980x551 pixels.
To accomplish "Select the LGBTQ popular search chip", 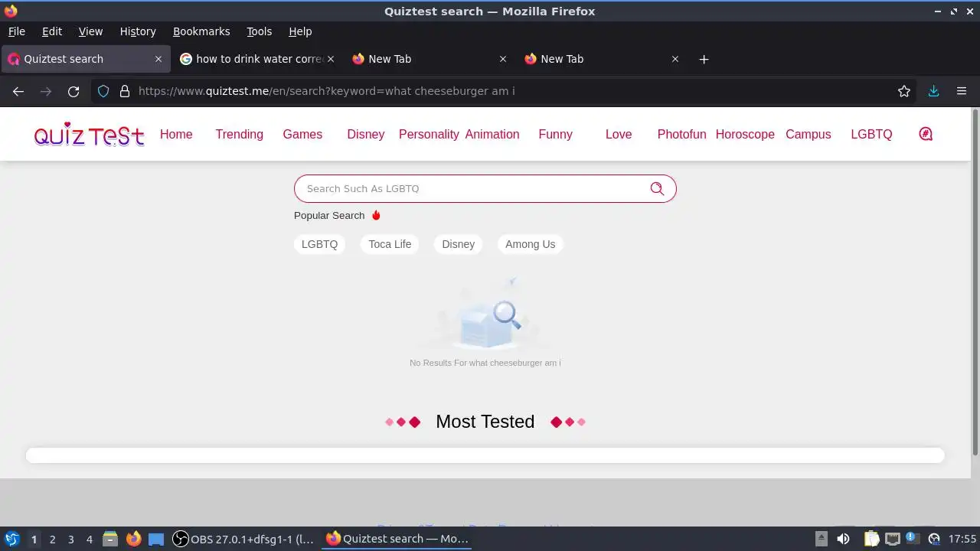I will (x=319, y=244).
